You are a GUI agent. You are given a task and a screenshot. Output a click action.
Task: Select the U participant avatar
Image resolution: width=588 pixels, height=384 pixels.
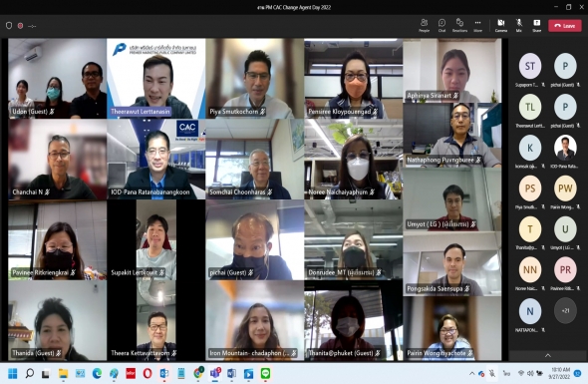click(x=565, y=229)
